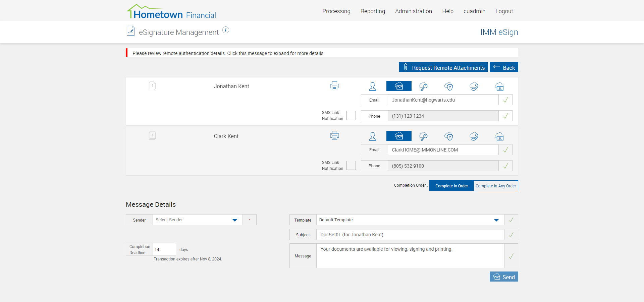Switch completion order to Complete in Any Order

point(496,186)
